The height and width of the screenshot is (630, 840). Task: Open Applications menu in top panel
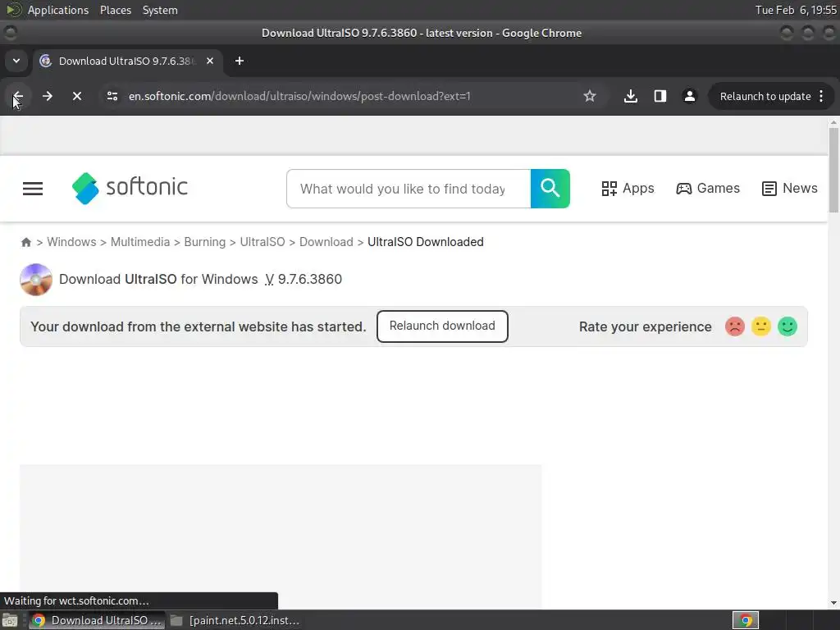click(58, 10)
